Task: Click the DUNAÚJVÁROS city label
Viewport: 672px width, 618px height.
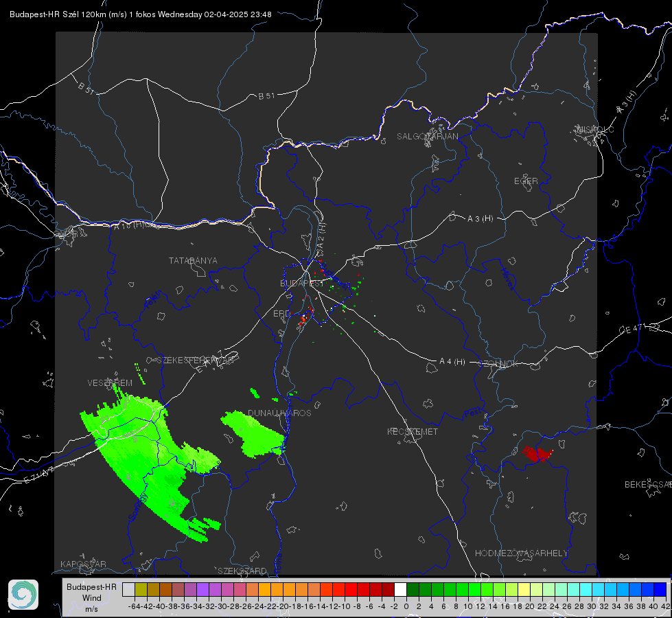Action: [279, 413]
